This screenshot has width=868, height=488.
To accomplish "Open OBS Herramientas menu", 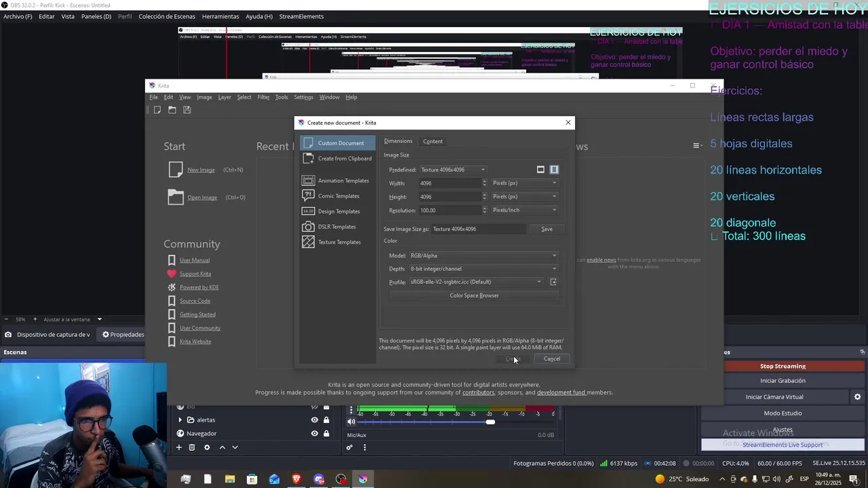I will point(220,16).
